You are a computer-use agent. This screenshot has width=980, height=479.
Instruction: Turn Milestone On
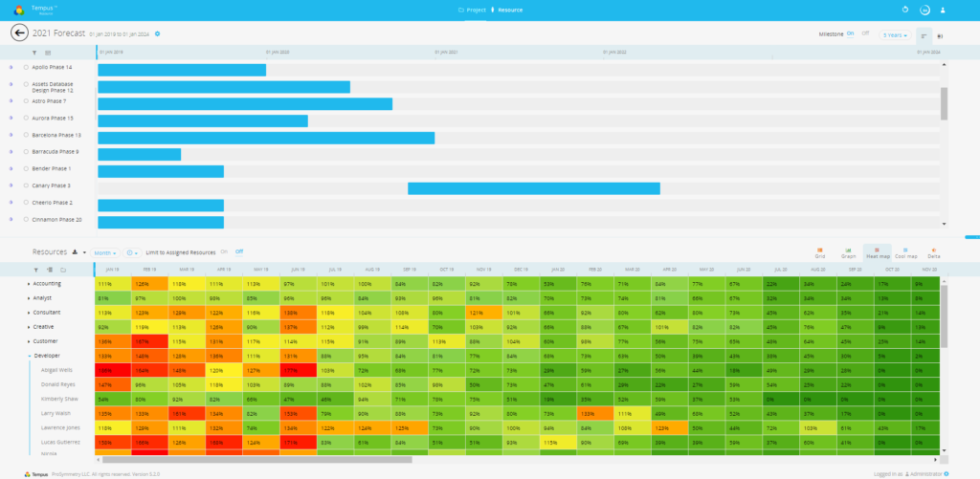pyautogui.click(x=850, y=33)
